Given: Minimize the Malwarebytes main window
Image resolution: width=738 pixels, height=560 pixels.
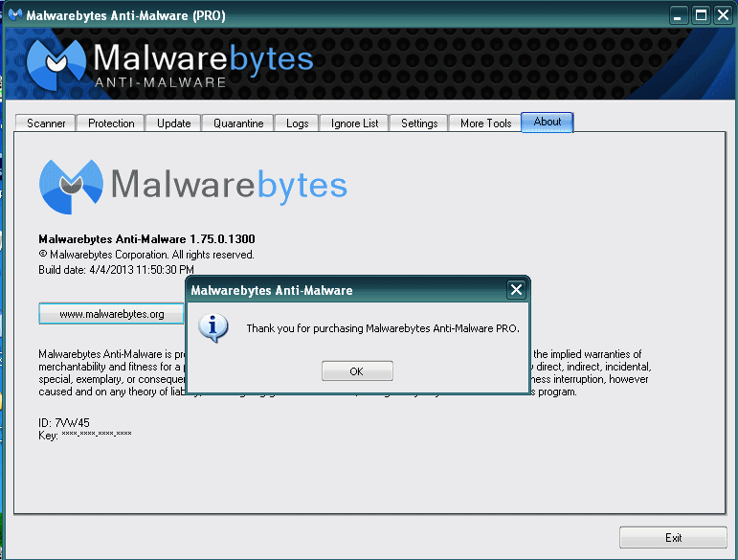Looking at the screenshot, I should coord(678,15).
